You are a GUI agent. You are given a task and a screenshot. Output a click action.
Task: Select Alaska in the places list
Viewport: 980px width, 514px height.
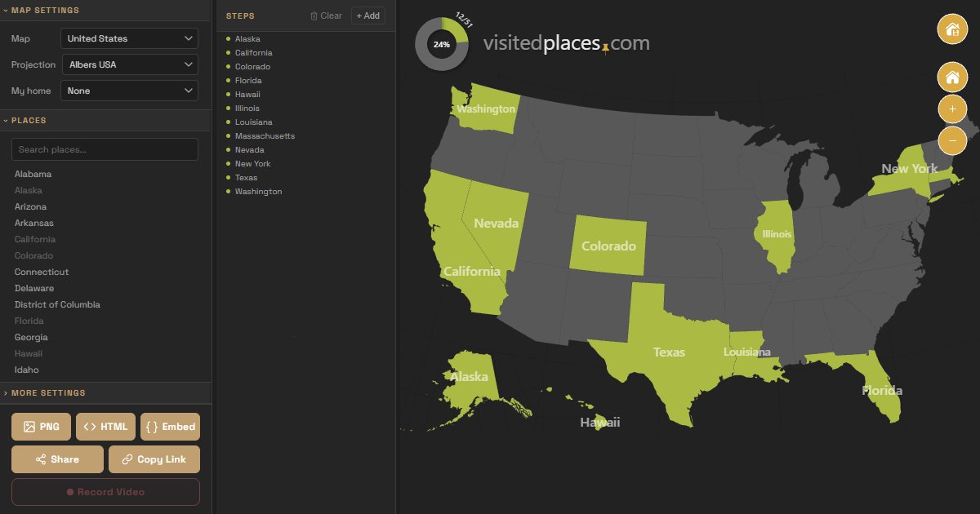(x=29, y=190)
